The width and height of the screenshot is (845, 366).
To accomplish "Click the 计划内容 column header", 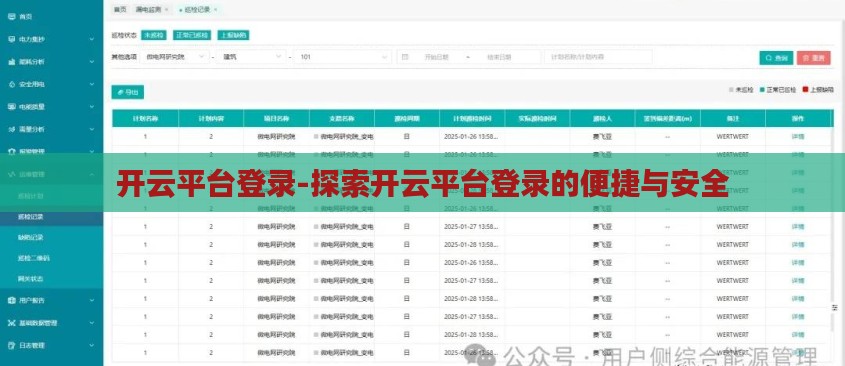I will click(x=211, y=119).
